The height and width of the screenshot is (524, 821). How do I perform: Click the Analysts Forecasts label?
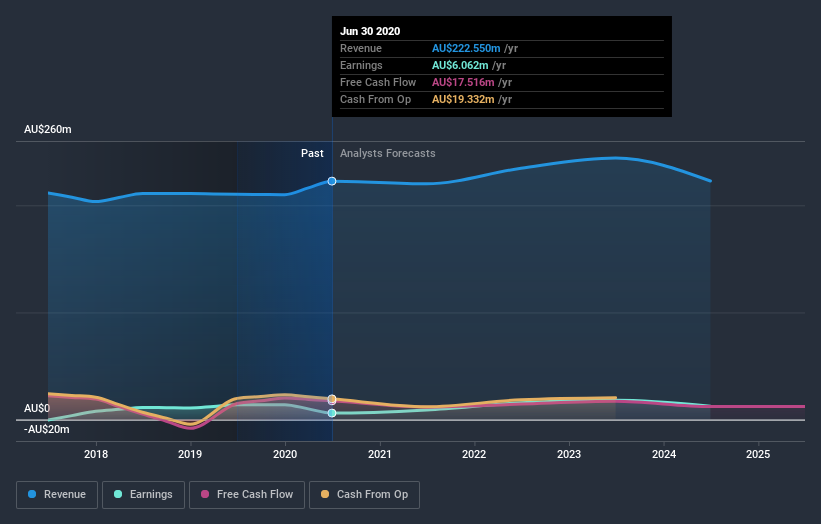click(x=387, y=153)
